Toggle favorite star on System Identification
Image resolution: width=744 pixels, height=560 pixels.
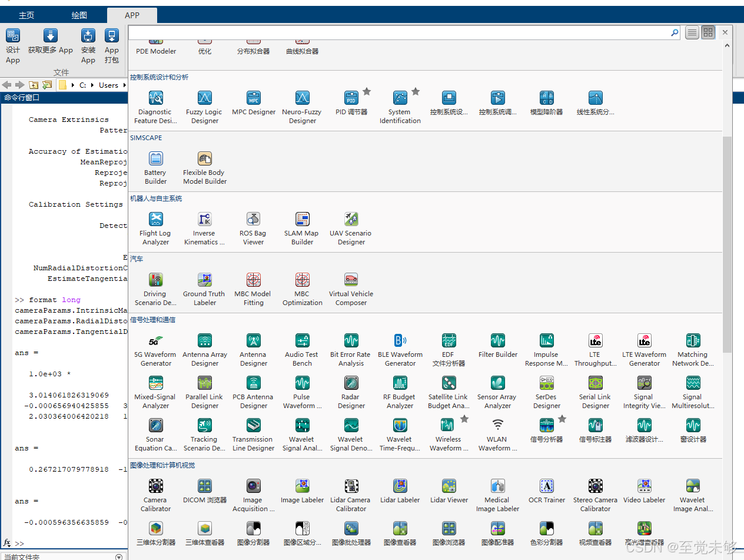(x=416, y=91)
